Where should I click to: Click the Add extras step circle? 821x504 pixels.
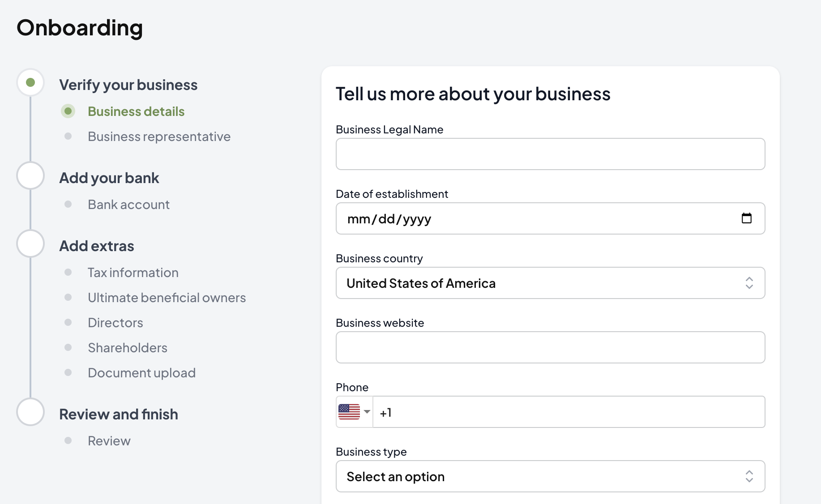30,243
